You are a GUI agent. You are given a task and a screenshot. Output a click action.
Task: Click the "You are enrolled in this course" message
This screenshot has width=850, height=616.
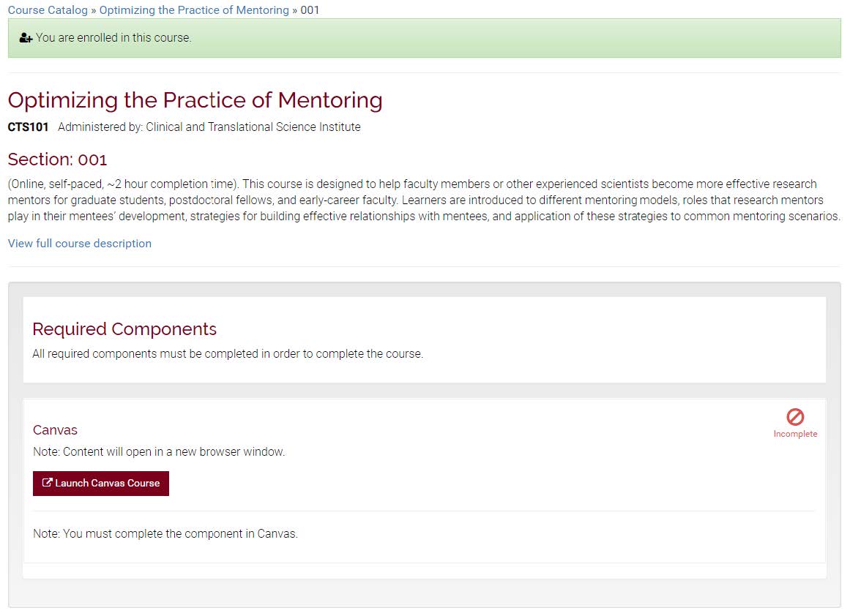point(113,38)
